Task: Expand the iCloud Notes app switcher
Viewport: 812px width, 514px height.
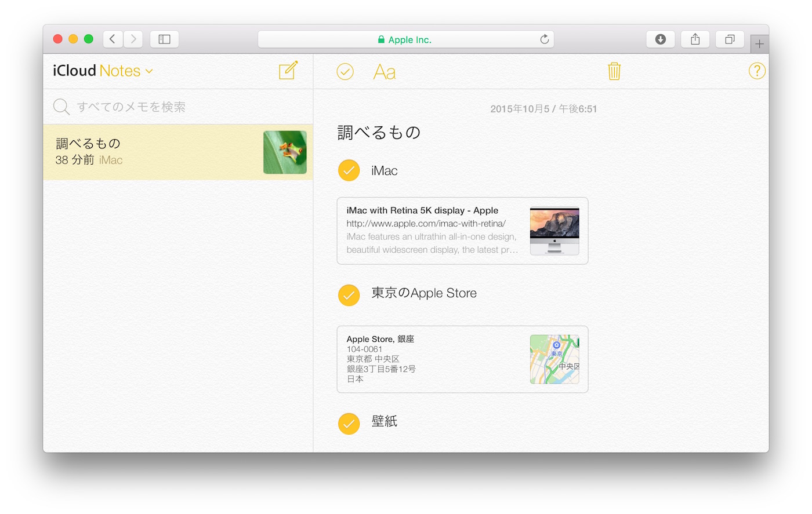Action: (149, 71)
